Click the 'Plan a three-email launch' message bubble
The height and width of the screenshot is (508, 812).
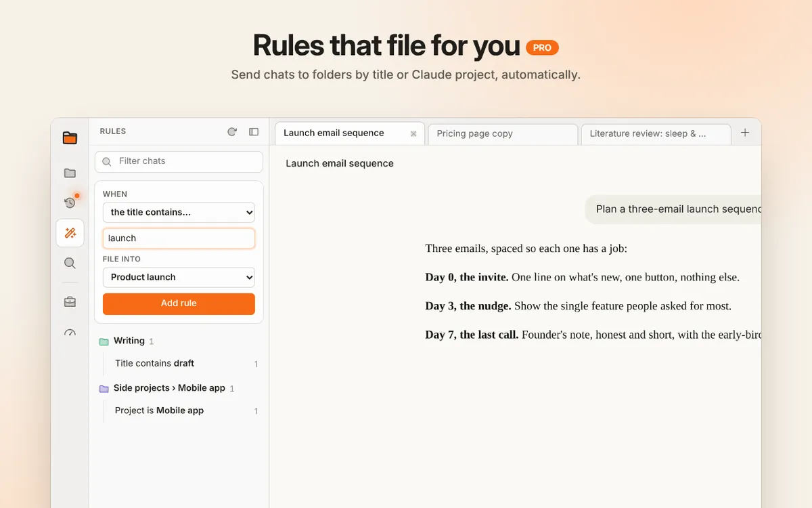coord(673,209)
